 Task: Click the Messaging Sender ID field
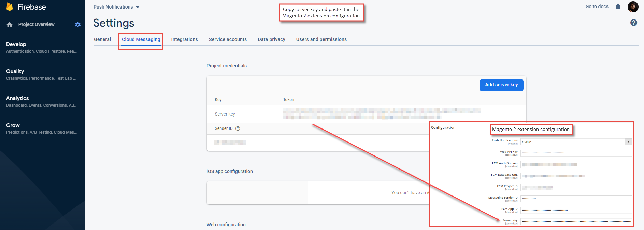click(x=576, y=199)
